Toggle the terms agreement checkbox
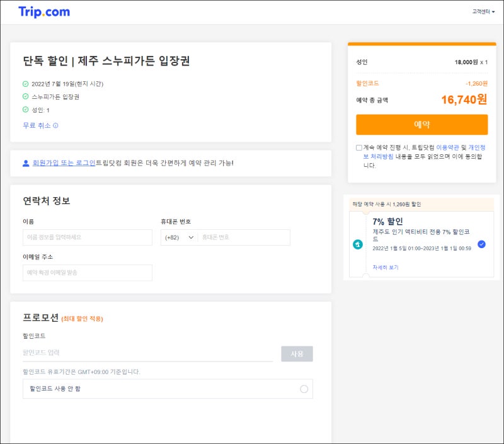 [x=359, y=148]
